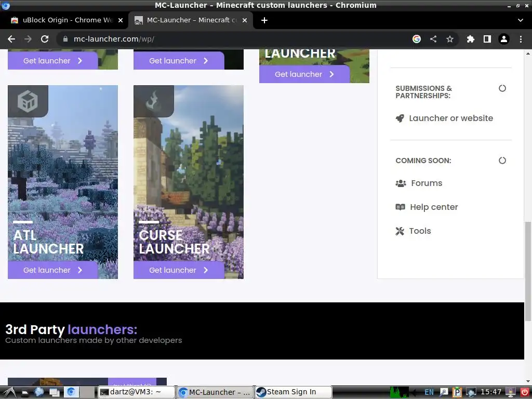The width and height of the screenshot is (532, 399).
Task: Click the page vertical scrollbar thumb
Action: pyautogui.click(x=528, y=271)
